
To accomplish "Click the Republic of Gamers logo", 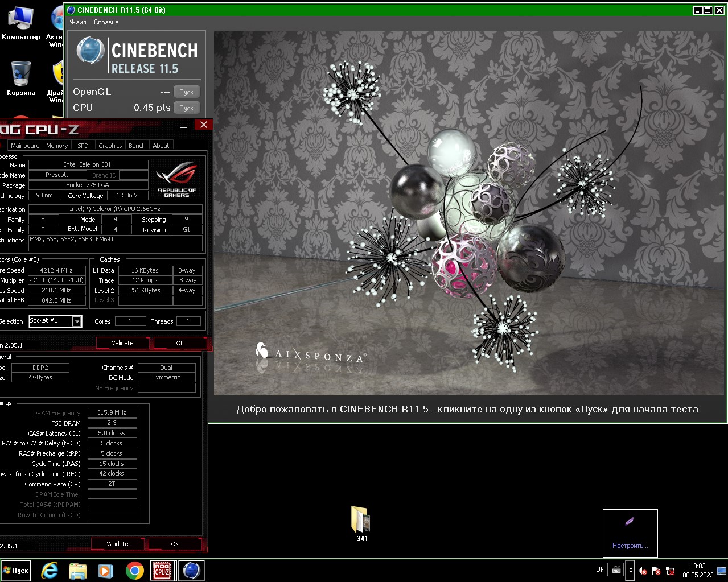I will point(176,179).
